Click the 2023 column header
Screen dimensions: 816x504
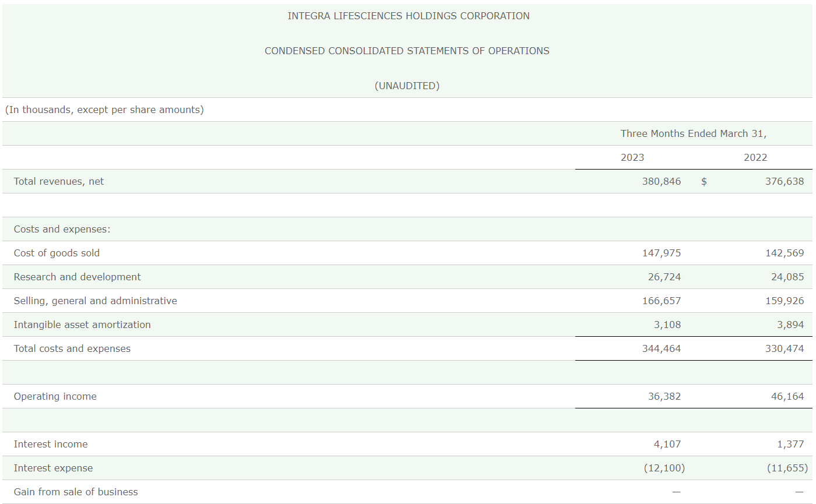point(632,157)
